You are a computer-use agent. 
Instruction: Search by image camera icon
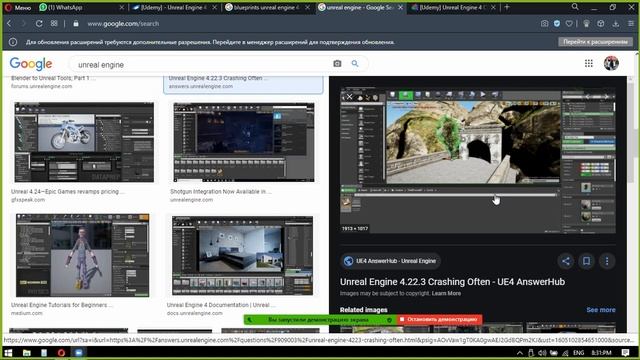click(337, 64)
